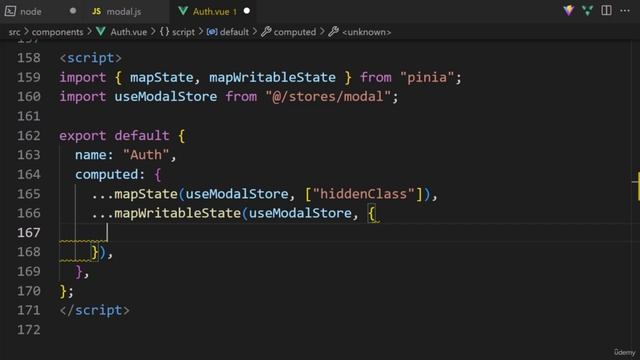
Task: Open computed symbol in breadcrumb
Action: click(x=295, y=32)
